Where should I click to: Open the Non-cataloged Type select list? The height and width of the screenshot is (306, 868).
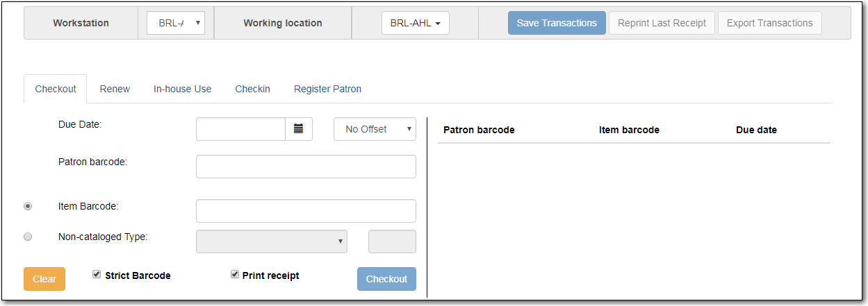click(272, 241)
